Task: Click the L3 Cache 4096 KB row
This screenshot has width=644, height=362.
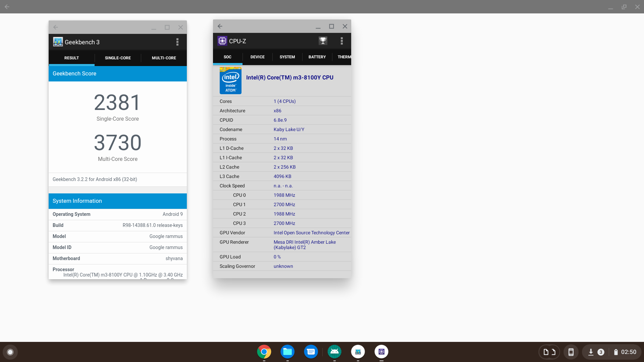Action: [x=282, y=176]
